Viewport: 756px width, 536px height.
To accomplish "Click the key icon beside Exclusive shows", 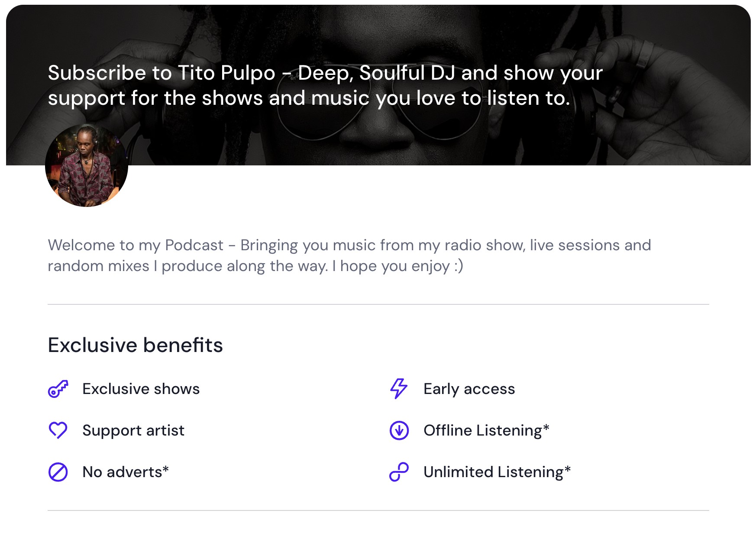I will (x=58, y=389).
